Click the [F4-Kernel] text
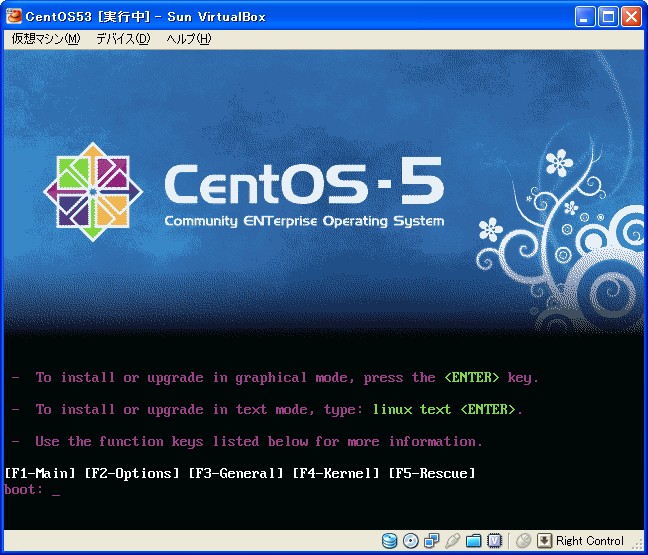This screenshot has height=555, width=648. click(336, 473)
